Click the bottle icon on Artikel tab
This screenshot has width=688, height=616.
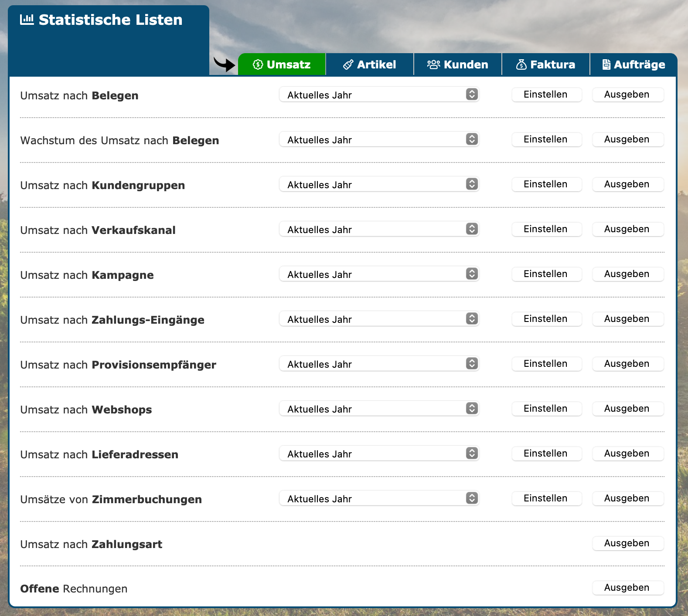coord(348,65)
